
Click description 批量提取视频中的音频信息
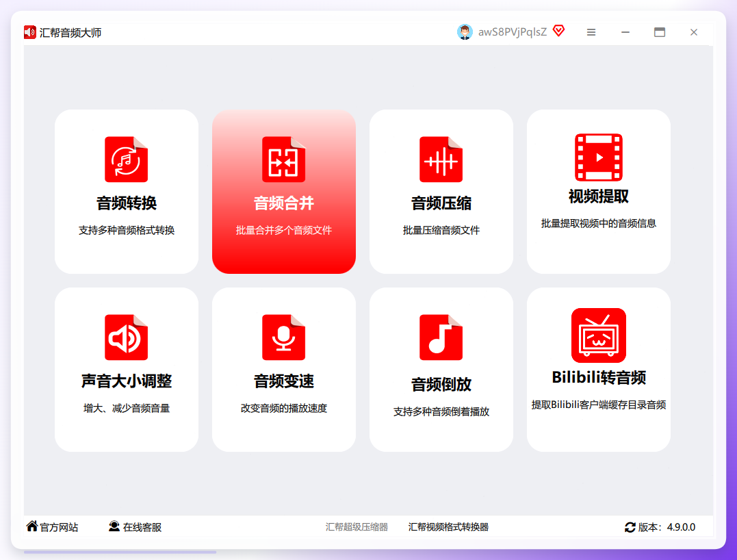598,223
